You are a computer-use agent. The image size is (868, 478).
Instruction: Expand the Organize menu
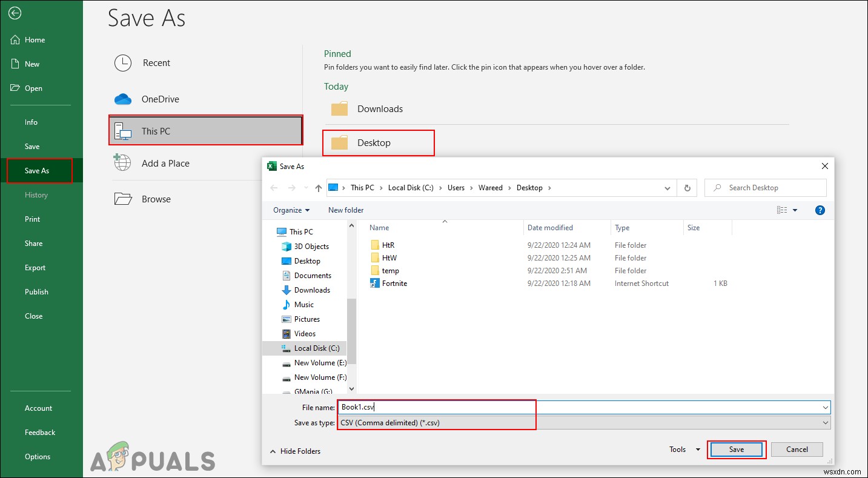(x=291, y=210)
